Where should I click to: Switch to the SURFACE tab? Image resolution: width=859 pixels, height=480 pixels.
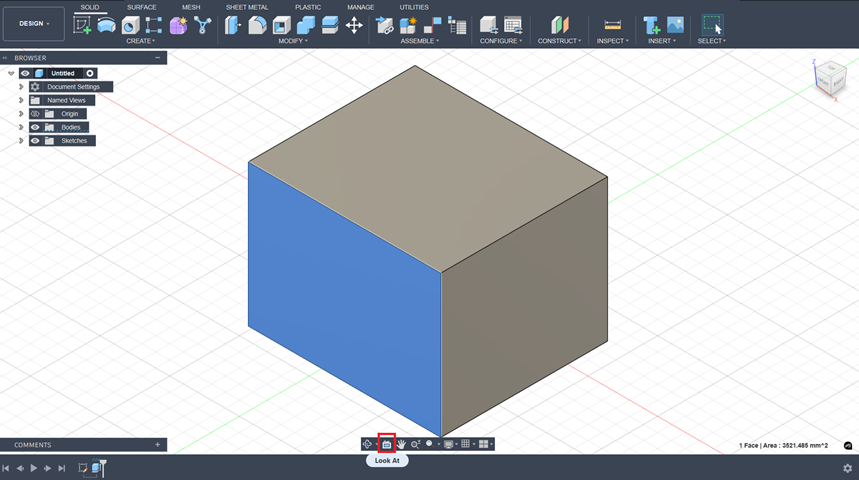[141, 7]
